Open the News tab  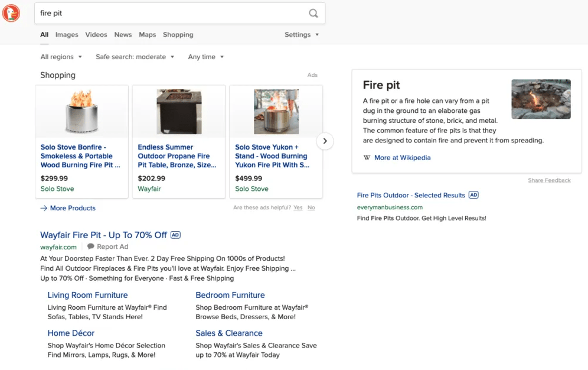pos(123,34)
